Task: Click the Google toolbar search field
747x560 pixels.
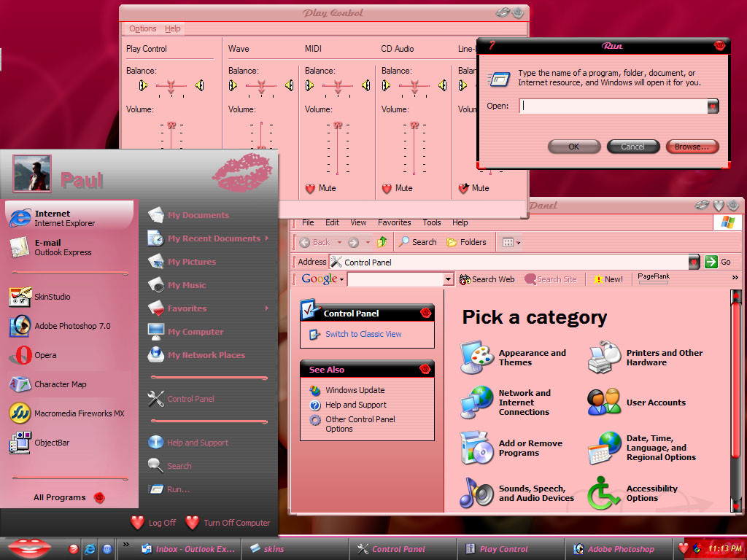Action: tap(395, 279)
